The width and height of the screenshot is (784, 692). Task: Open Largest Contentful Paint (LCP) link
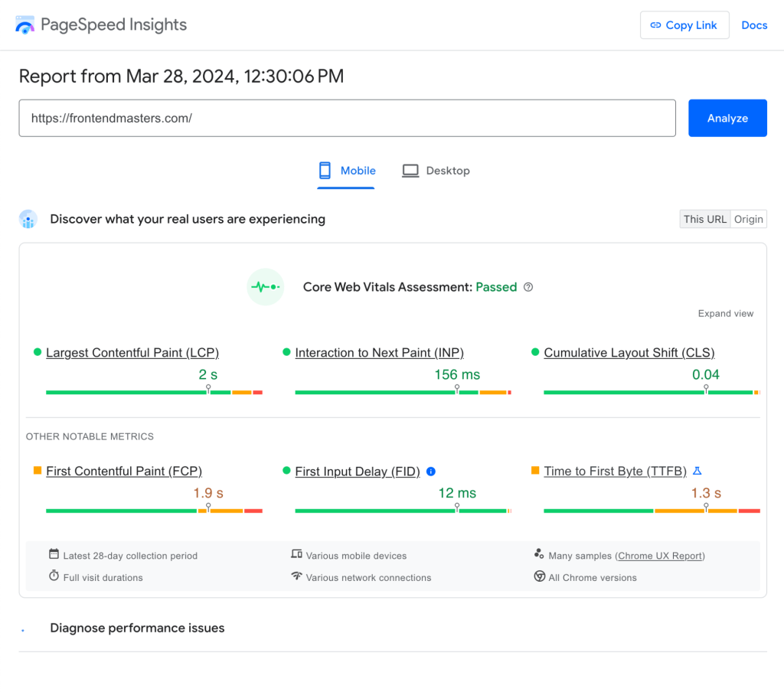point(132,352)
